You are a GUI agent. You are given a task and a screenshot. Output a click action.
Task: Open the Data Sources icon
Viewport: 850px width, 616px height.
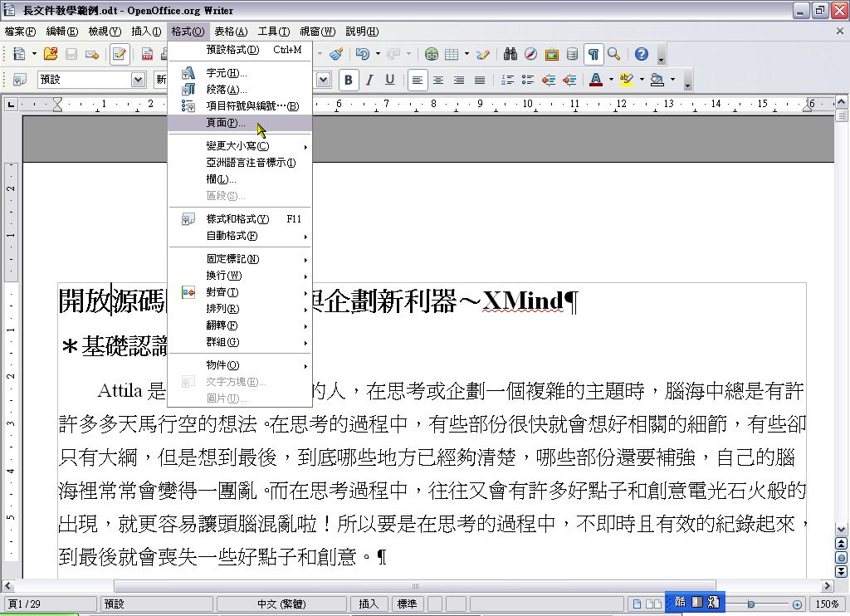click(x=572, y=54)
